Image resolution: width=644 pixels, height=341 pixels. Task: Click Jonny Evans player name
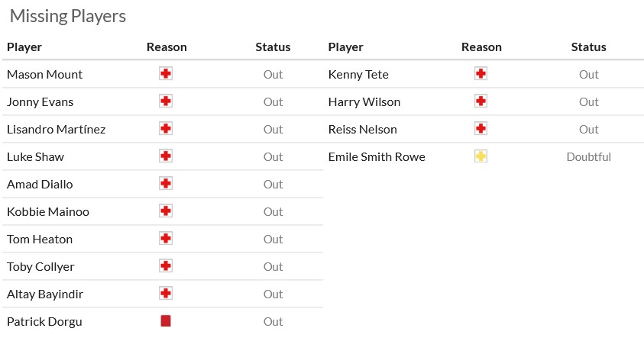tap(40, 101)
